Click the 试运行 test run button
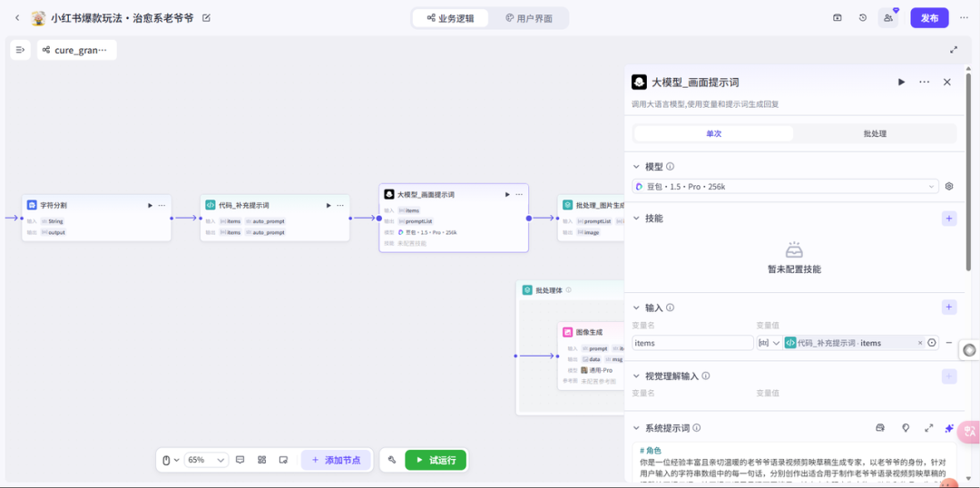This screenshot has height=488, width=980. 436,460
